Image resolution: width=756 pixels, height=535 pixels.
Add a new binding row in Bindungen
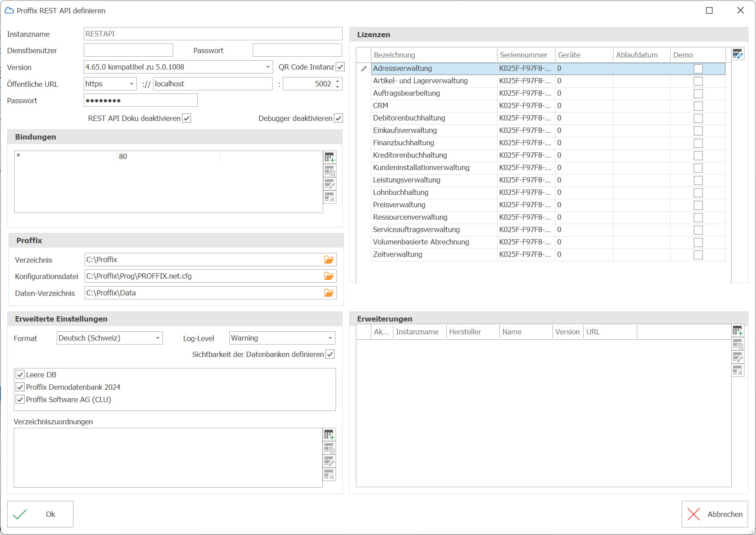330,157
